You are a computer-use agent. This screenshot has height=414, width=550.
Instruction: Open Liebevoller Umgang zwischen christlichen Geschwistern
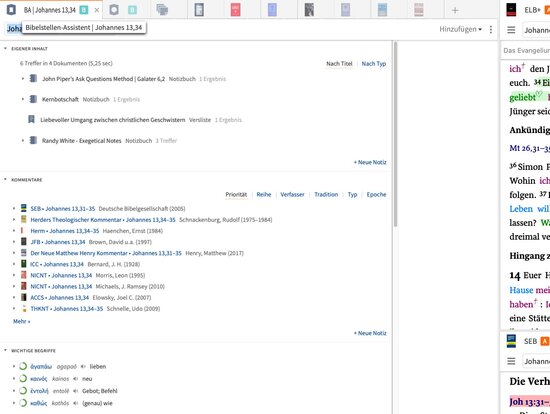[113, 120]
